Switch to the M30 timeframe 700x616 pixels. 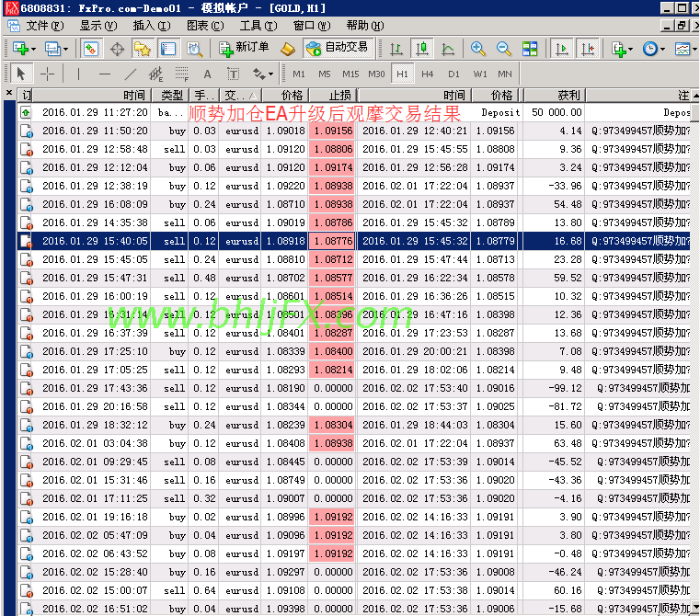[376, 74]
